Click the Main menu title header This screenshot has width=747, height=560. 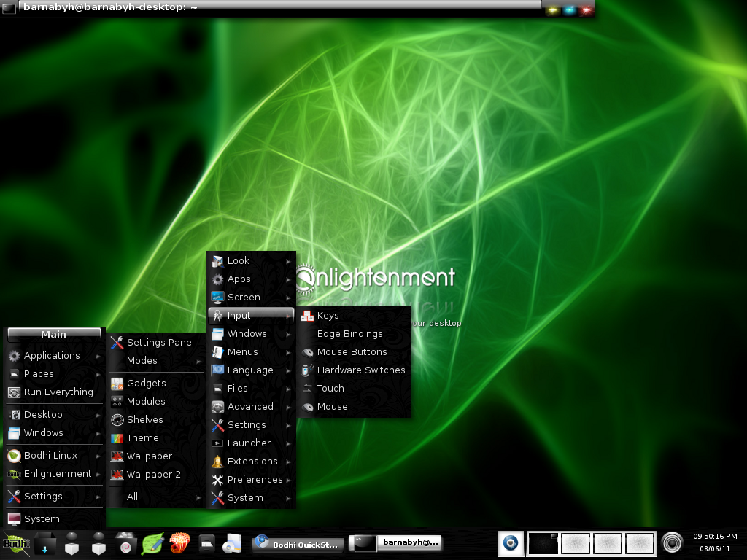pyautogui.click(x=54, y=334)
